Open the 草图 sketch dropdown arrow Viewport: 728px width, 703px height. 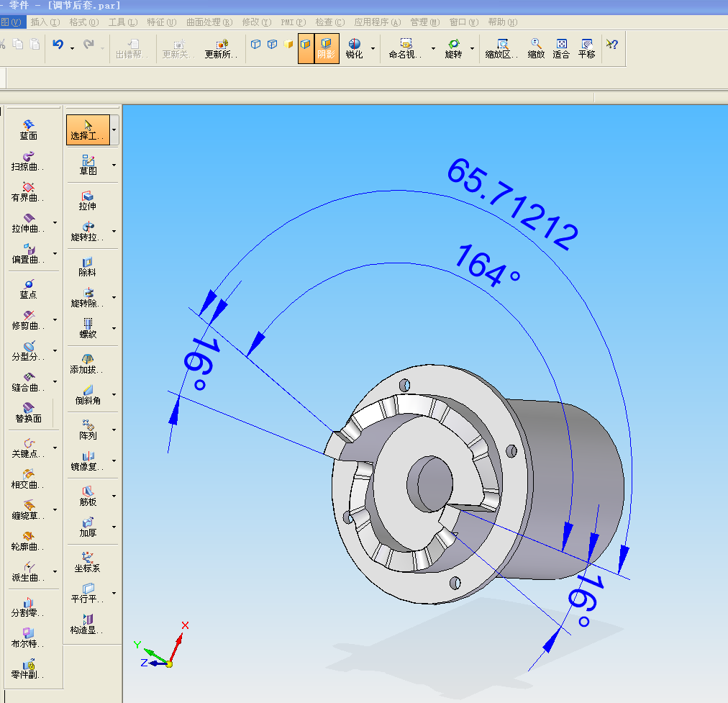pos(114,165)
